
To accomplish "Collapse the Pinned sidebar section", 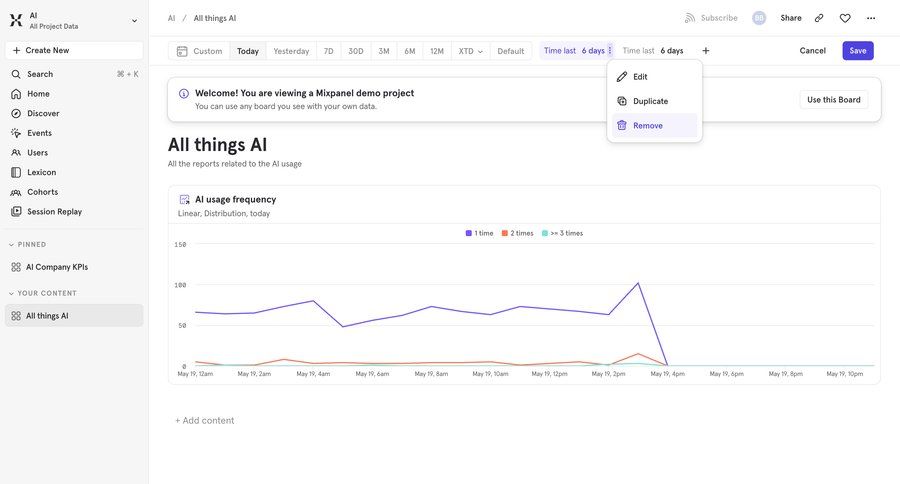I will [x=12, y=244].
